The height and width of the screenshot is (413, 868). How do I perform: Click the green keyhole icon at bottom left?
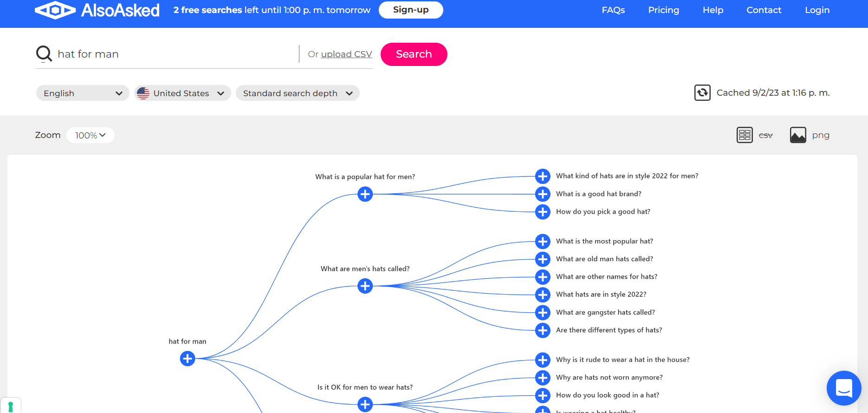[11, 406]
